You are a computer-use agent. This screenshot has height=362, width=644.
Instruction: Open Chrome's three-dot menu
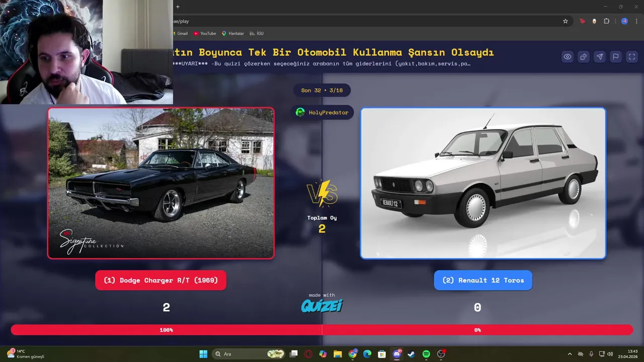tap(636, 21)
